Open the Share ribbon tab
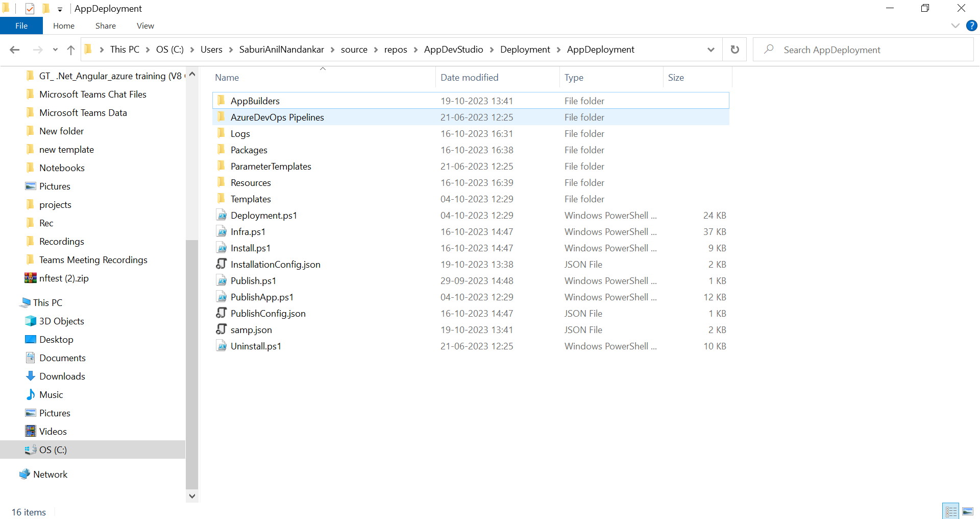Screen dimensions: 980x519 coord(106,26)
